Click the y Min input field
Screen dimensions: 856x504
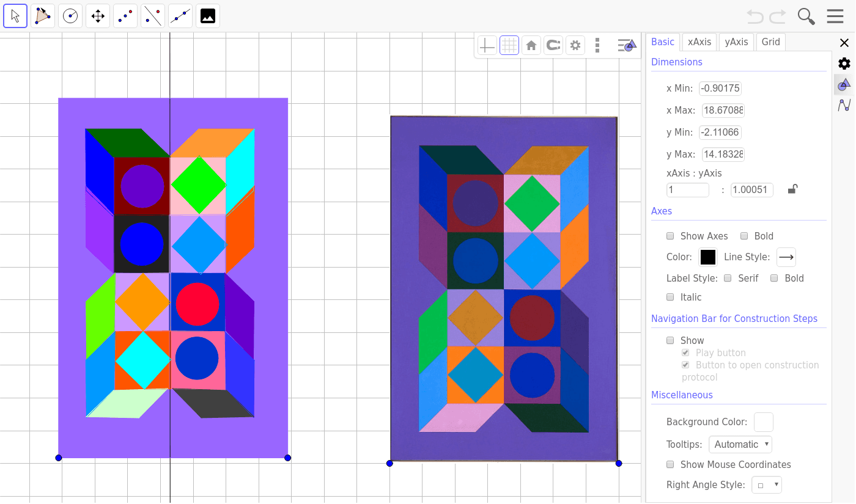point(720,132)
